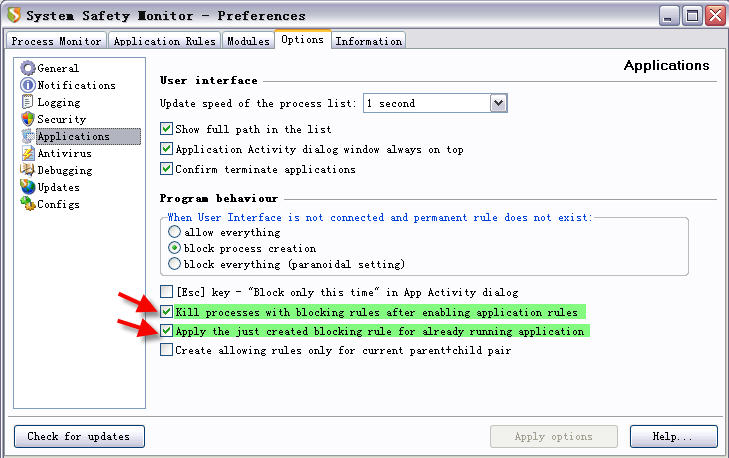Switch to the Information tab

click(x=369, y=41)
